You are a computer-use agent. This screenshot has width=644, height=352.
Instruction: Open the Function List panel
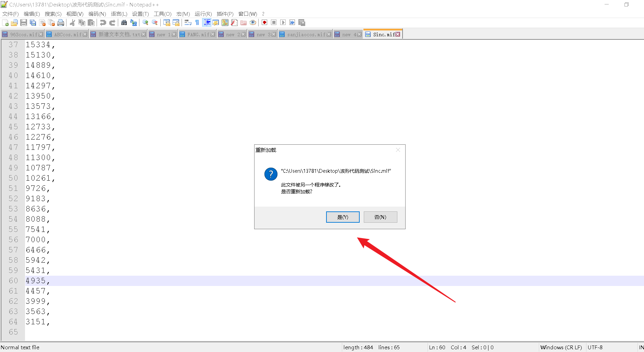234,23
